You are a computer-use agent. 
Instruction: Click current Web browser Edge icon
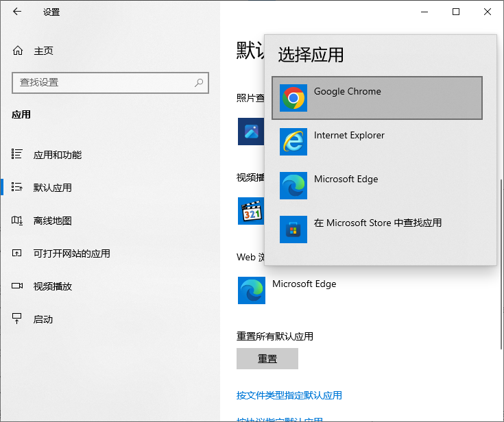click(x=252, y=290)
